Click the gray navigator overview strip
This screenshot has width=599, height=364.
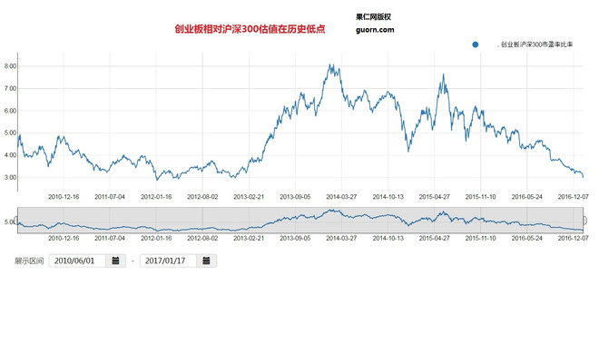tap(300, 220)
